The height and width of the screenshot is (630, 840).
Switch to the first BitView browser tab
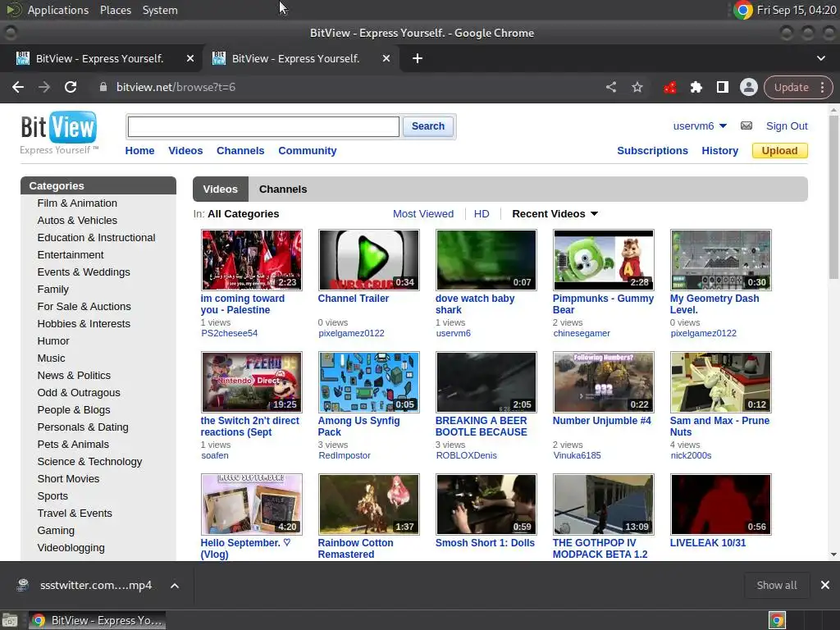coord(99,58)
